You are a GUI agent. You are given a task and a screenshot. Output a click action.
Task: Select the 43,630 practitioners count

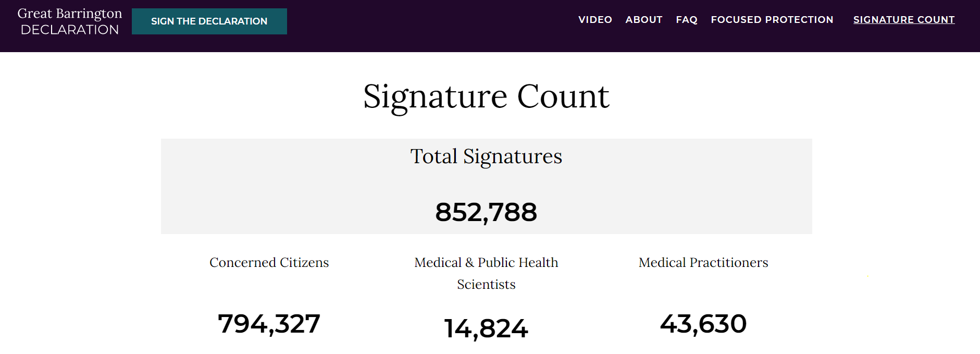pyautogui.click(x=703, y=324)
